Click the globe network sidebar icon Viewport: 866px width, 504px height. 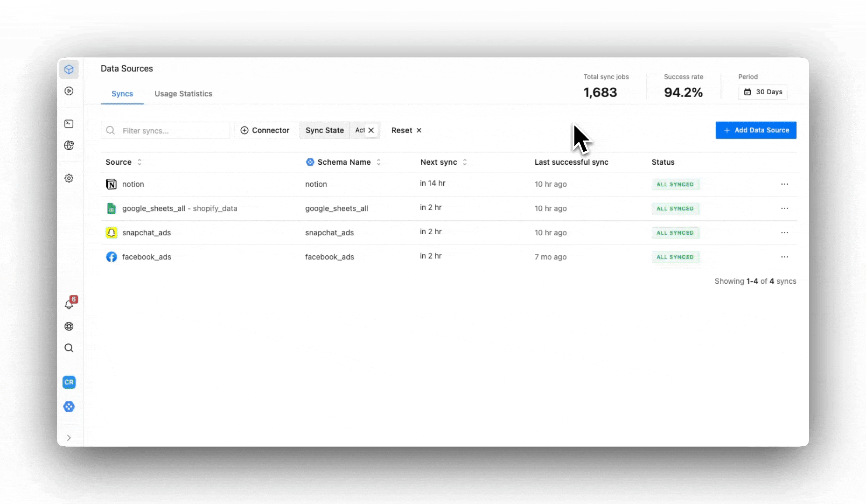click(69, 146)
